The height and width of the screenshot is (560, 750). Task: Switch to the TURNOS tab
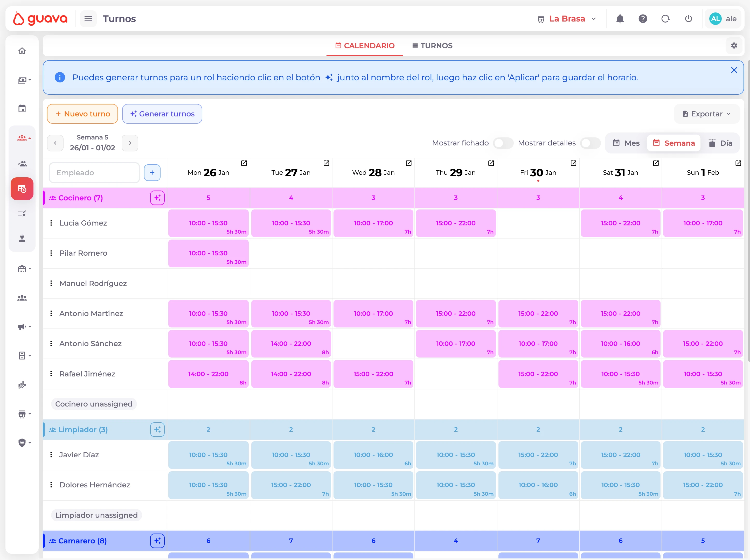click(432, 46)
